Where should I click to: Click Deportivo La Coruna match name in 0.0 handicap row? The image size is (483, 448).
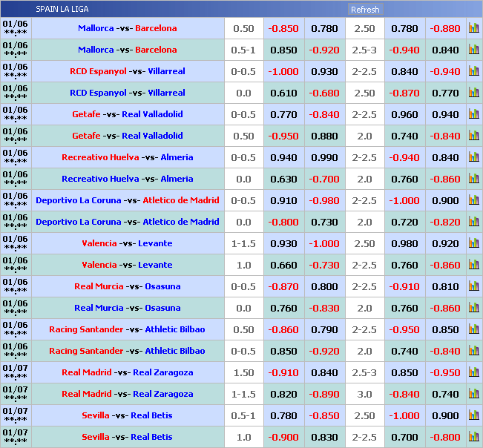pos(127,222)
